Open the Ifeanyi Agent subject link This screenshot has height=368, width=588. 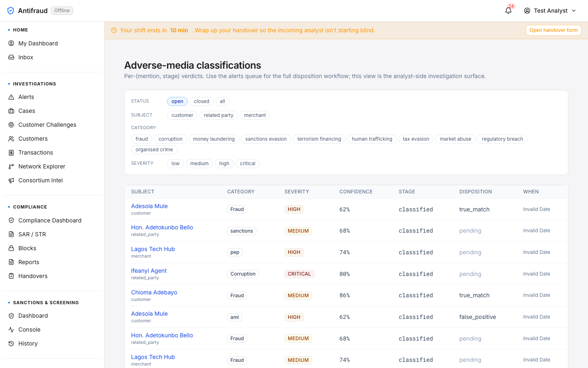(149, 271)
